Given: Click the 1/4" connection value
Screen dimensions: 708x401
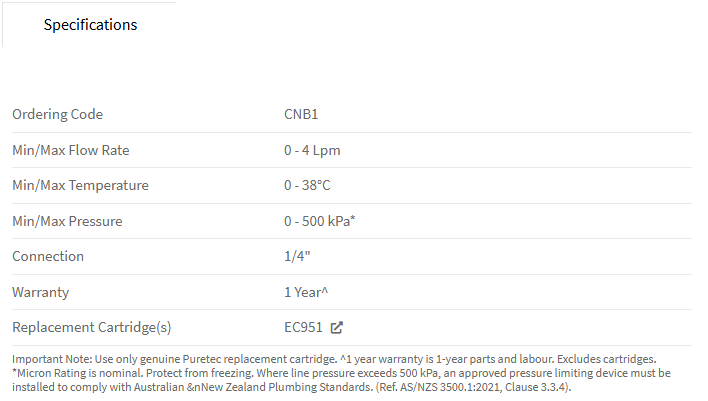Looking at the screenshot, I should [297, 256].
